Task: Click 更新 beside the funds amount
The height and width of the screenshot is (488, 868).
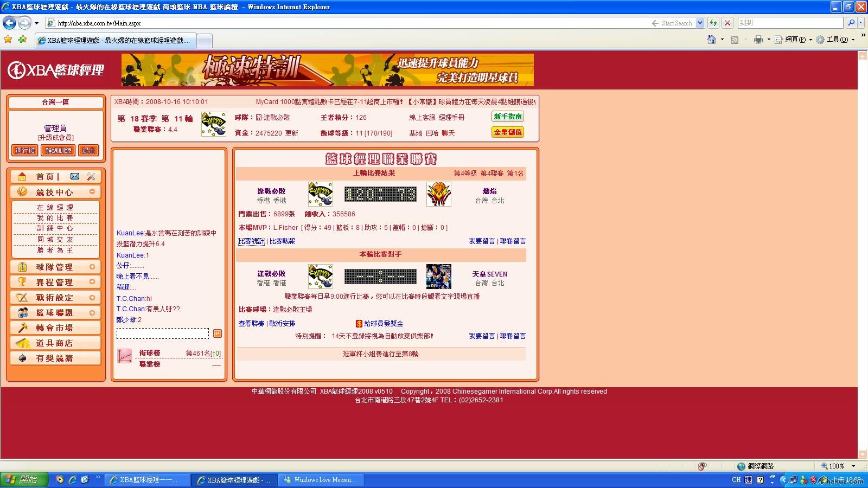Action: coord(292,133)
